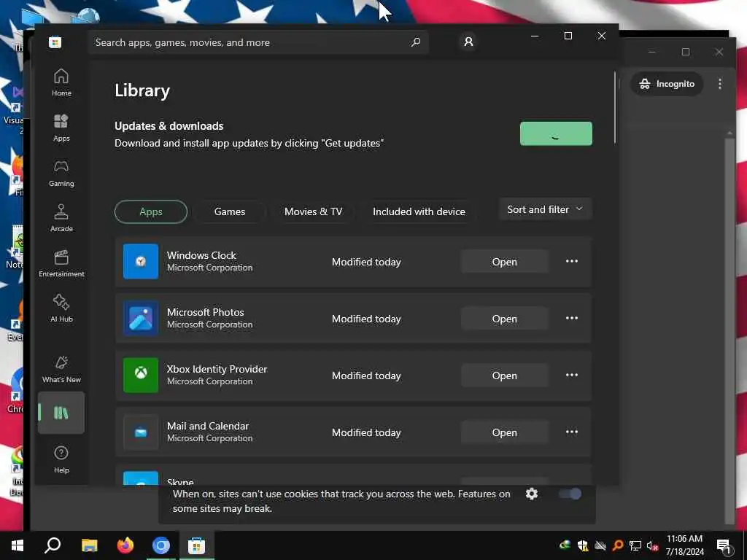
Task: Open AI Hub in sidebar
Action: click(61, 308)
